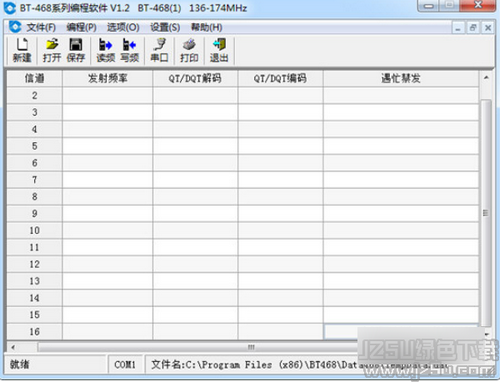Select channel row 2 header

34,96
